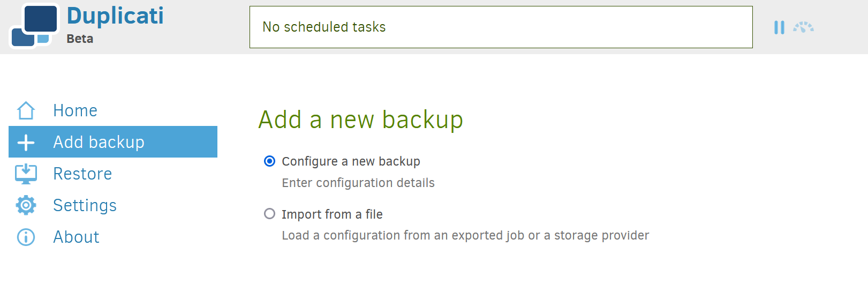Open the throttle speed gauge icon
This screenshot has height=306, width=868.
pyautogui.click(x=803, y=27)
